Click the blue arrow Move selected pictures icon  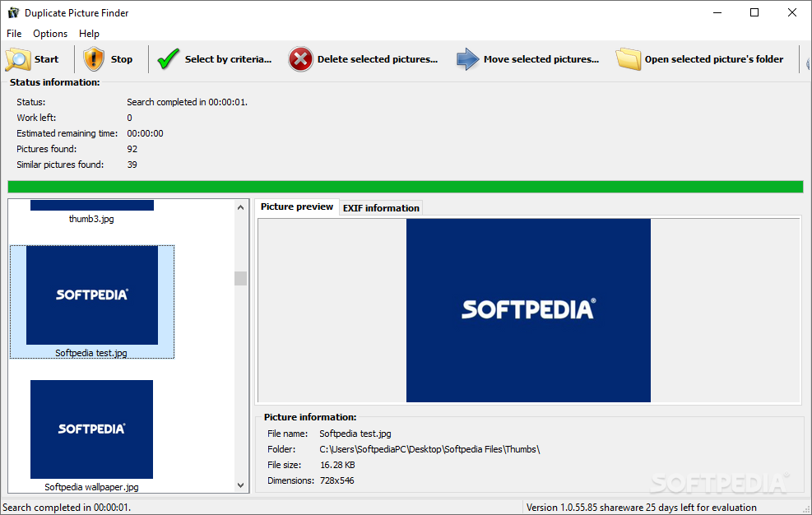[467, 59]
